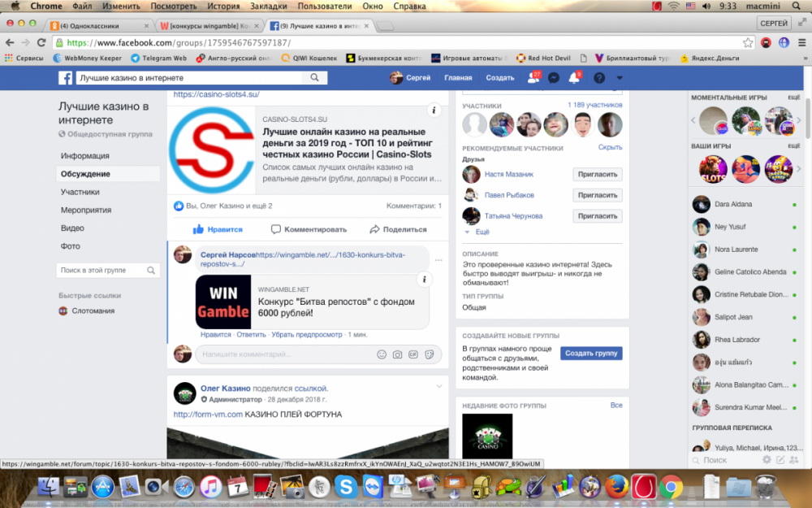The width and height of the screenshot is (812, 508).
Task: Open options chevron on Олег Казино post
Action: (x=439, y=386)
